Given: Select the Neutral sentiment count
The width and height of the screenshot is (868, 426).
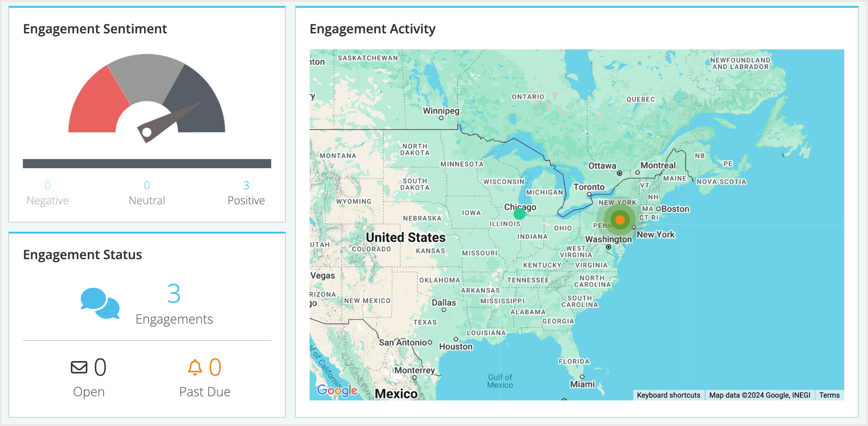Looking at the screenshot, I should (147, 185).
